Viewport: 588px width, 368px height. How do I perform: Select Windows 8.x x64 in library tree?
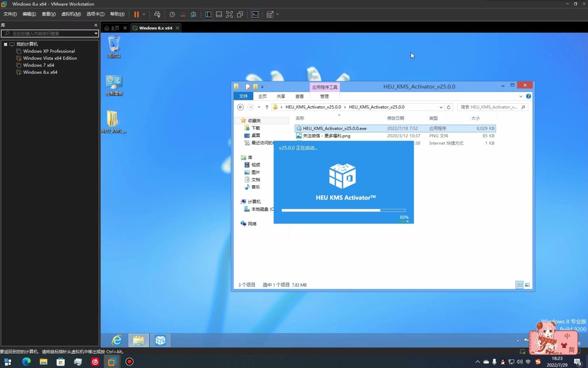point(40,72)
